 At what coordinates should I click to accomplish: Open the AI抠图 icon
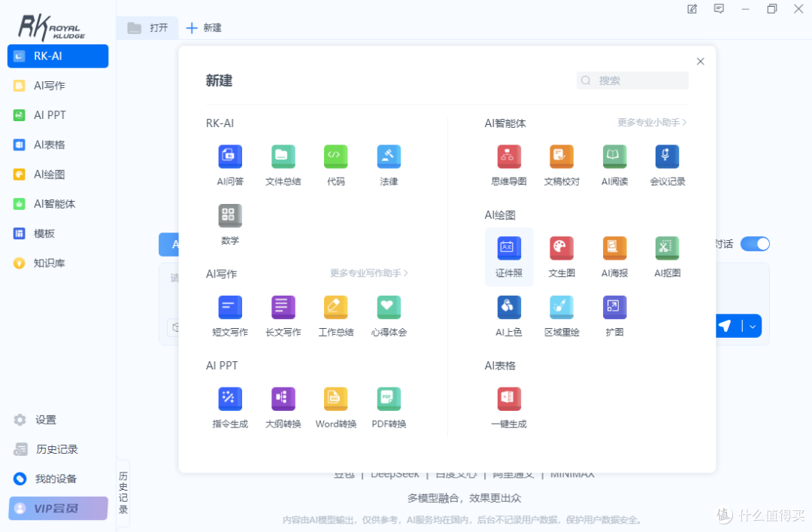[x=667, y=248]
